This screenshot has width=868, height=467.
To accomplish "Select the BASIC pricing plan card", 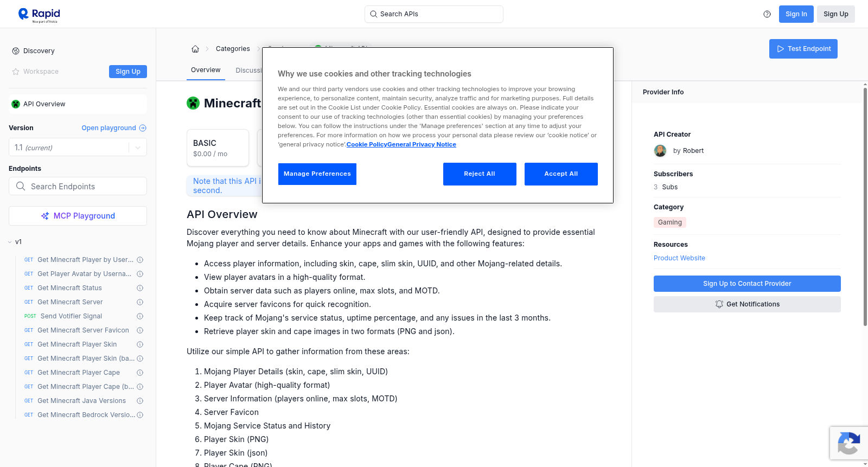I will [218, 148].
